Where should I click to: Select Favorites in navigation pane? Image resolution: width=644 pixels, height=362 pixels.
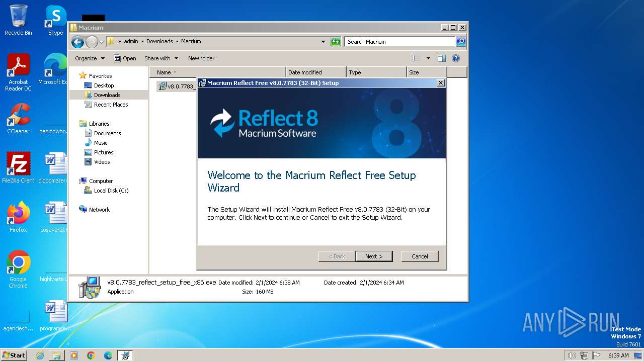click(100, 76)
